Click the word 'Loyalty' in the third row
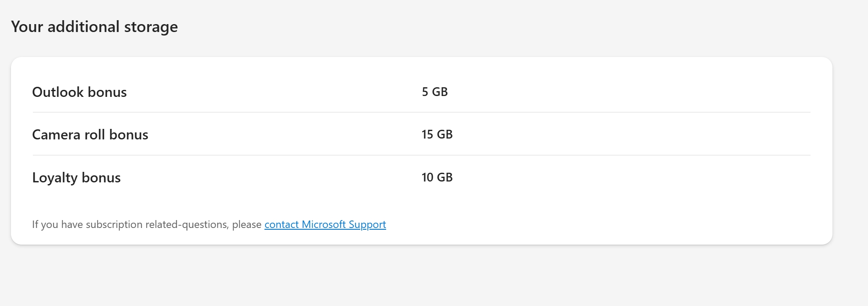This screenshot has width=868, height=306. 55,178
